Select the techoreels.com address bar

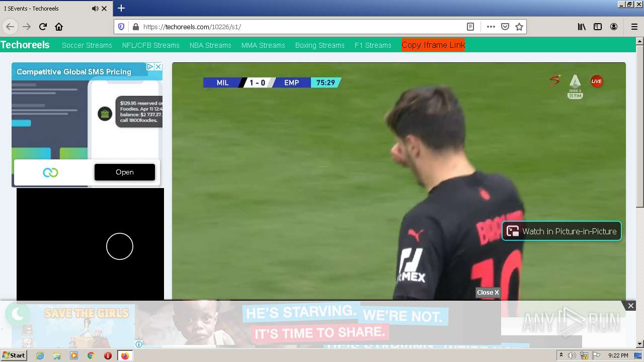click(302, 27)
